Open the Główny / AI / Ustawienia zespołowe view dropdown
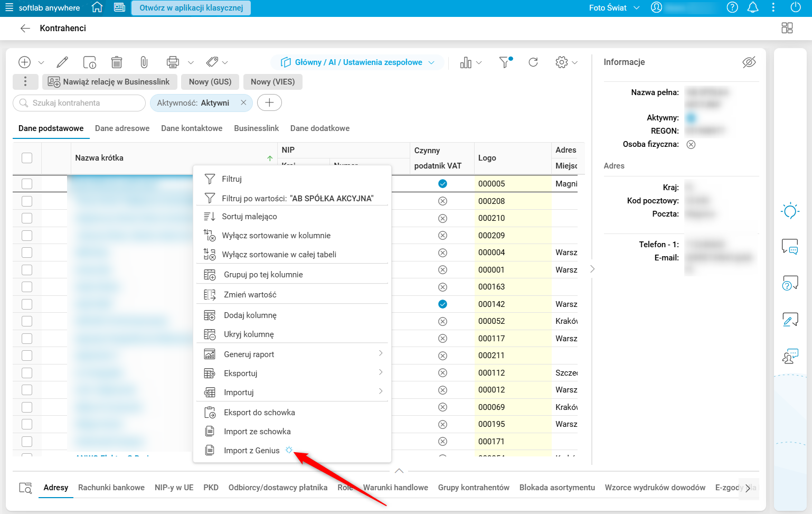 pos(357,62)
